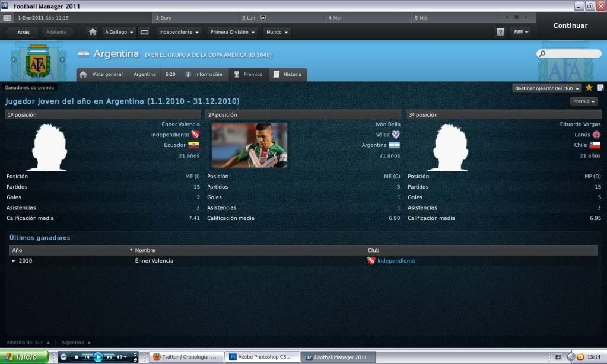Open the inbox tray icon after A Gallego
Image resolution: width=607 pixels, height=364 pixels.
144,32
